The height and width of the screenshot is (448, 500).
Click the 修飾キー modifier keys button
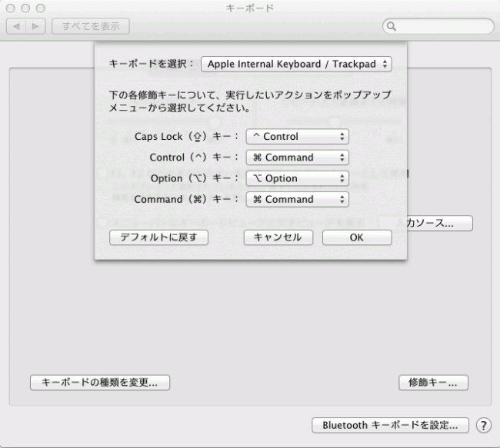[x=433, y=383]
